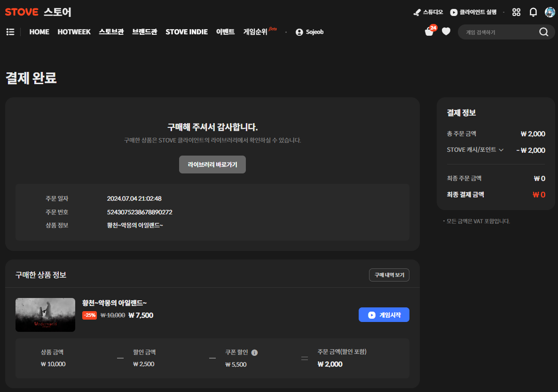Click the Sojeob account icon
558x392 pixels.
(299, 32)
